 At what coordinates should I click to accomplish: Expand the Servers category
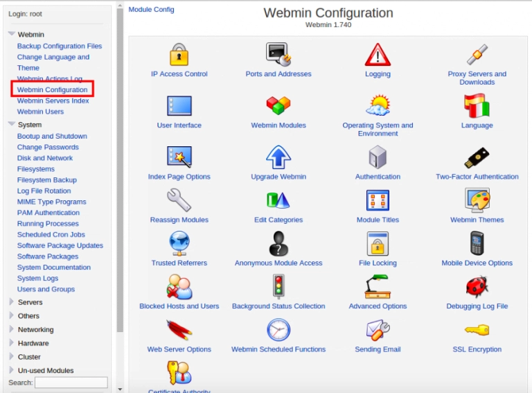pyautogui.click(x=11, y=302)
